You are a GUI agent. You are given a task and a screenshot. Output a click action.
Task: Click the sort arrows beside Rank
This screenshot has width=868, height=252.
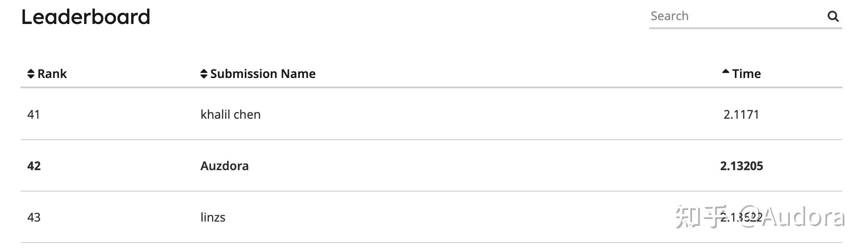(x=30, y=74)
